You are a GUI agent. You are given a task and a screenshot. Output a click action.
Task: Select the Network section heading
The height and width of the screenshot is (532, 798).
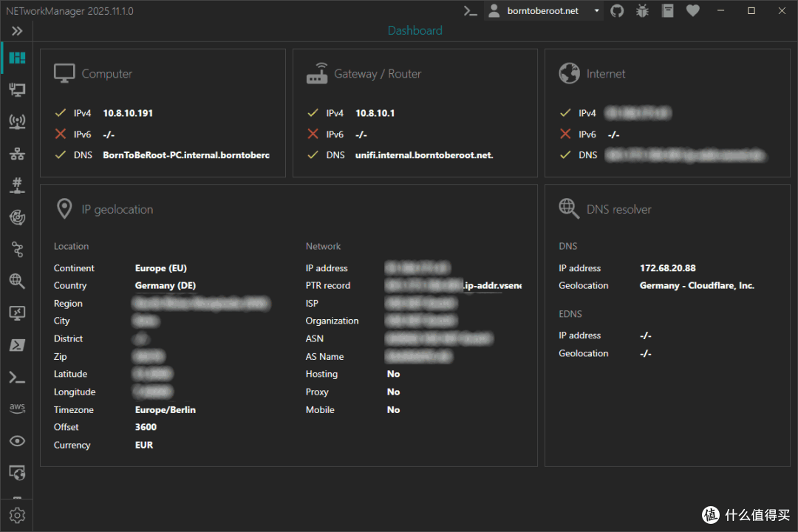coord(323,246)
